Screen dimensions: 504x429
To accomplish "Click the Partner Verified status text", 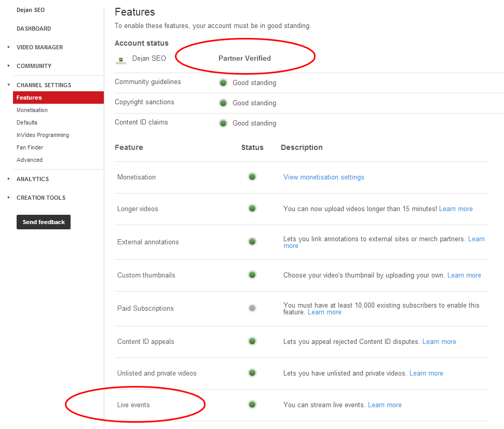I will pos(244,58).
